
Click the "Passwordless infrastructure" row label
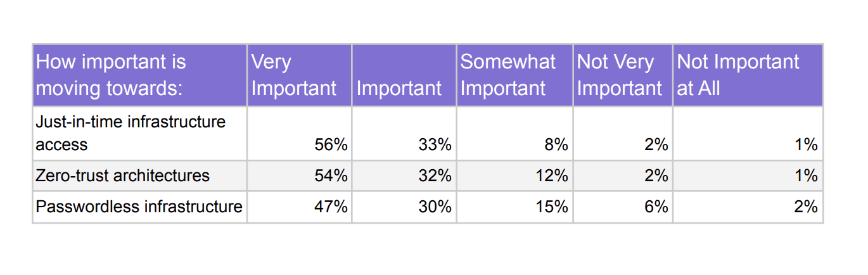[139, 207]
